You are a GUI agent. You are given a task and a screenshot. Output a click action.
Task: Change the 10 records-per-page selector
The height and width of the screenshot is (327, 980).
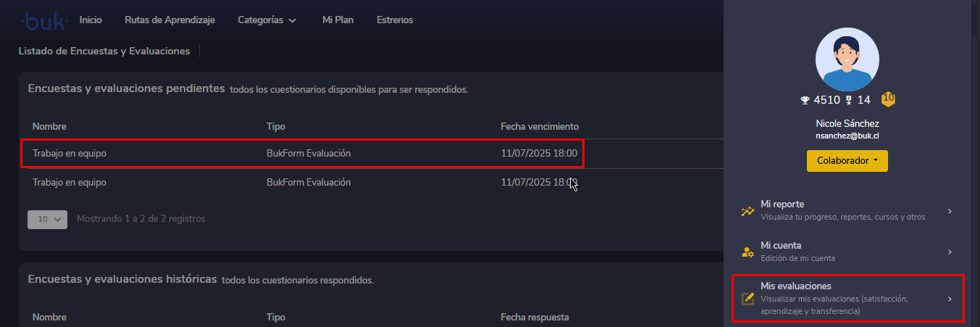point(47,219)
